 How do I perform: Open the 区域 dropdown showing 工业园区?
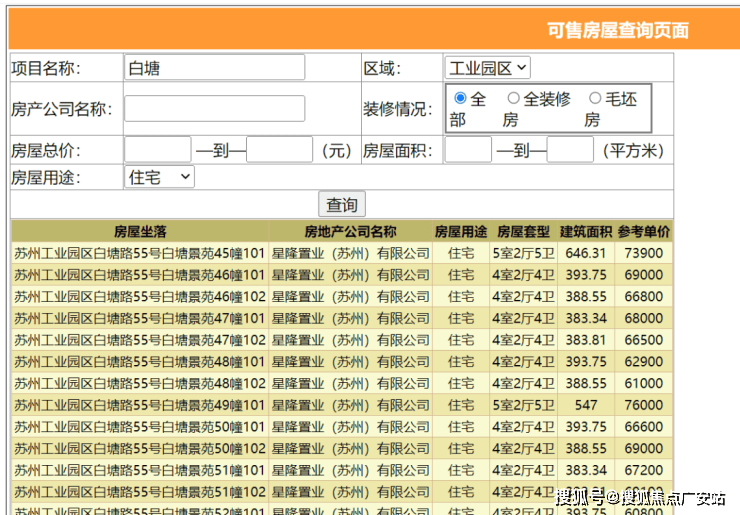[x=487, y=68]
